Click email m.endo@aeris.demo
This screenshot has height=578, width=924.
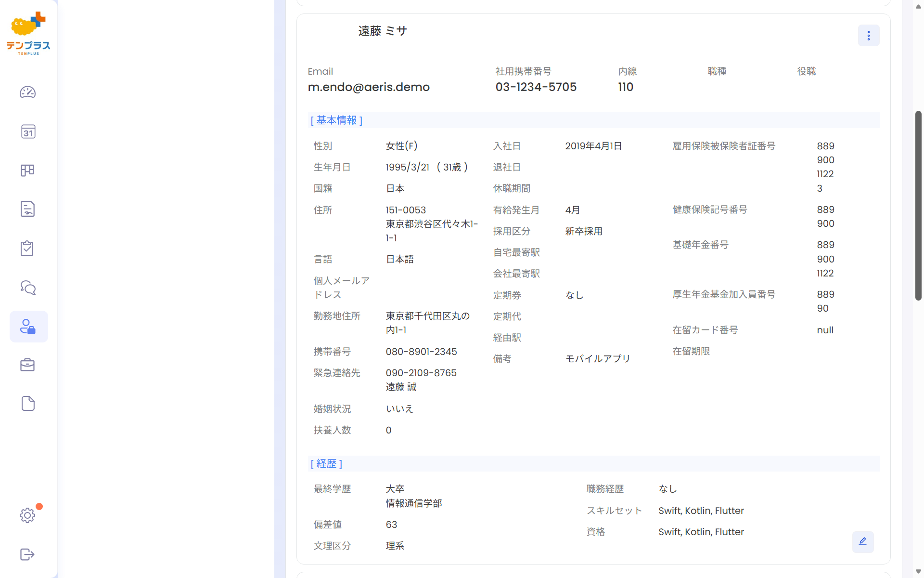coord(369,87)
